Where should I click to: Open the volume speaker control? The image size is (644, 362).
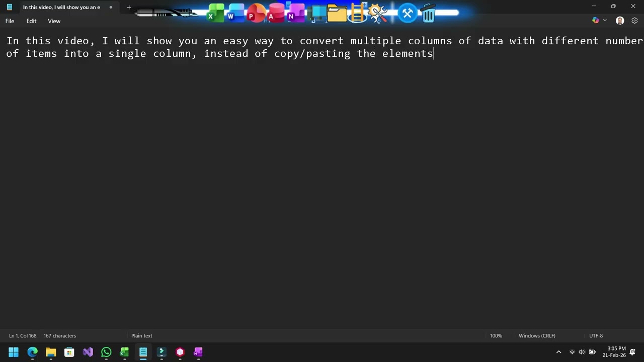582,352
